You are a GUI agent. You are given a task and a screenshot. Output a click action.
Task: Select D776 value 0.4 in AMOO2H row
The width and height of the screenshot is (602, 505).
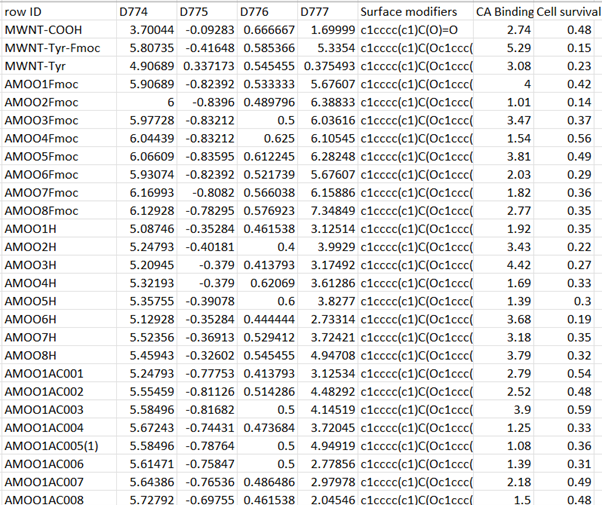click(268, 247)
